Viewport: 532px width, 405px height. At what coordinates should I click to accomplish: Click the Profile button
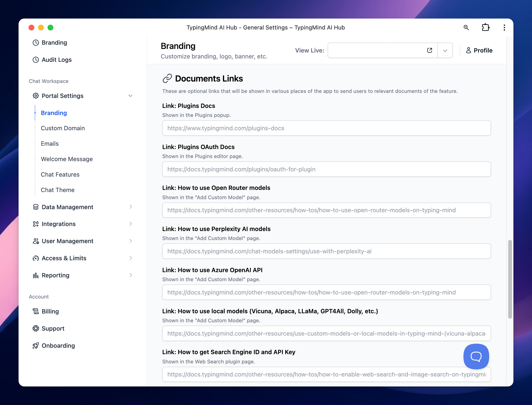click(479, 50)
